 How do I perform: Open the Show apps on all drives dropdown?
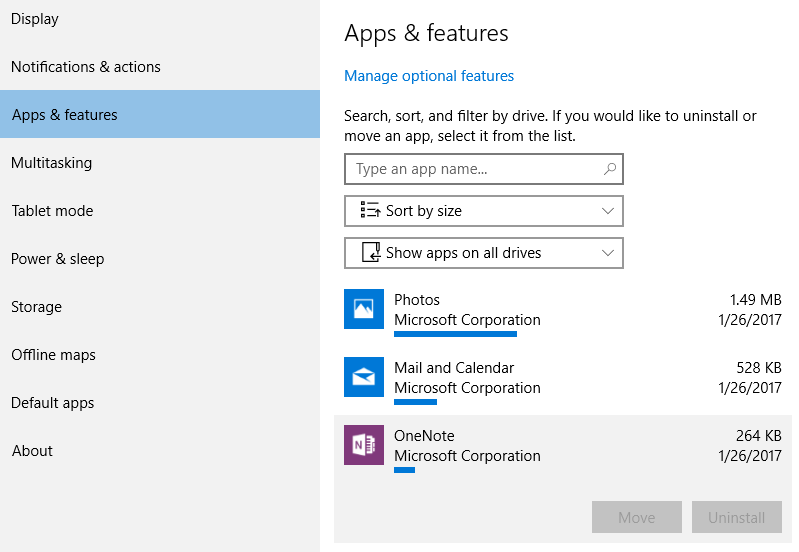click(484, 253)
